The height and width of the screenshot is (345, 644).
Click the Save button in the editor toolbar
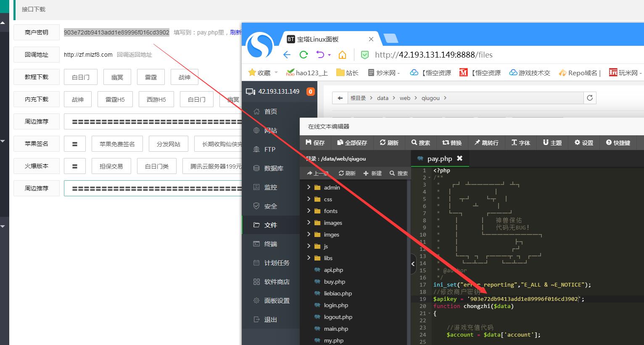[x=315, y=143]
